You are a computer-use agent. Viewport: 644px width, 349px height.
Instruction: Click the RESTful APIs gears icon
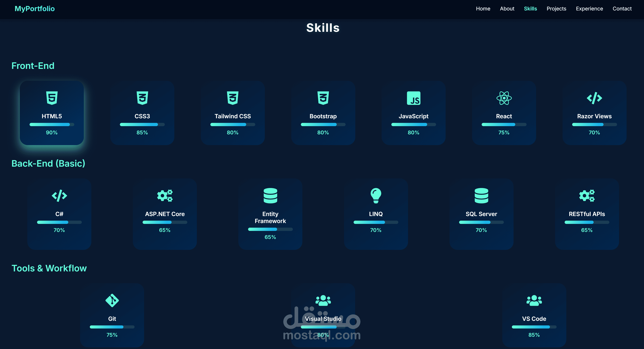point(587,196)
